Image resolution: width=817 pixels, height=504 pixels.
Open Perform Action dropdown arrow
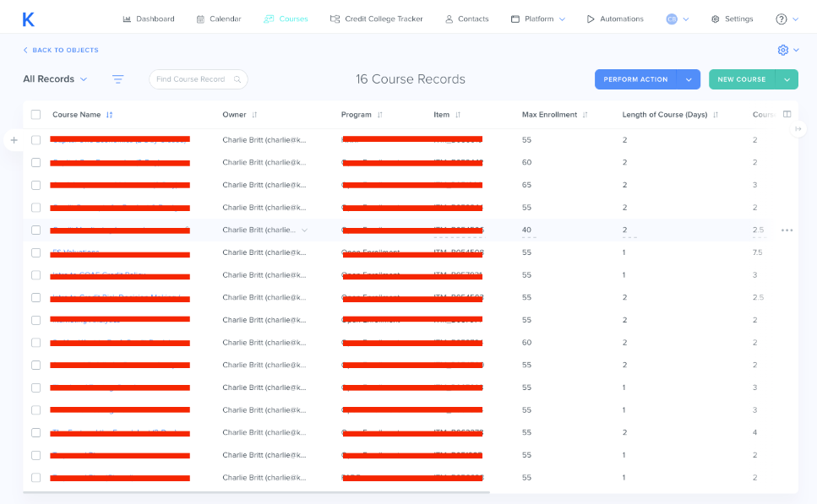coord(689,79)
